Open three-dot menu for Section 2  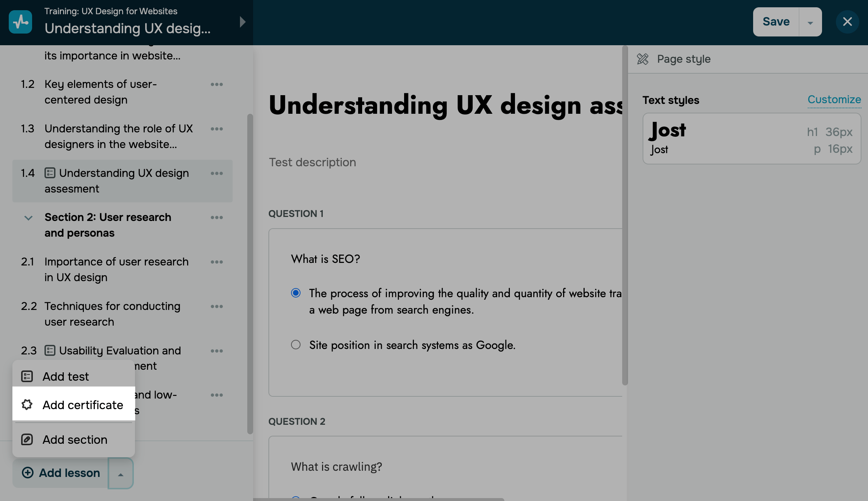click(x=217, y=217)
